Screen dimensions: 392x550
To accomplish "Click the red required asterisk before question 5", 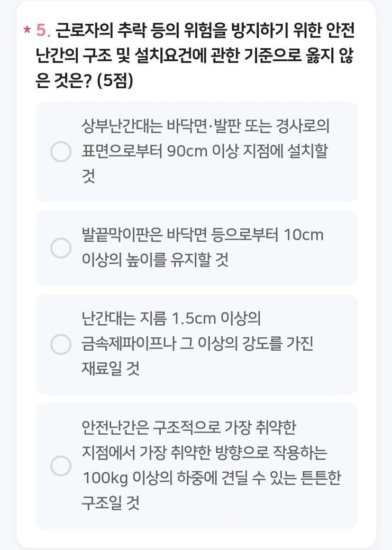I will coord(27,32).
